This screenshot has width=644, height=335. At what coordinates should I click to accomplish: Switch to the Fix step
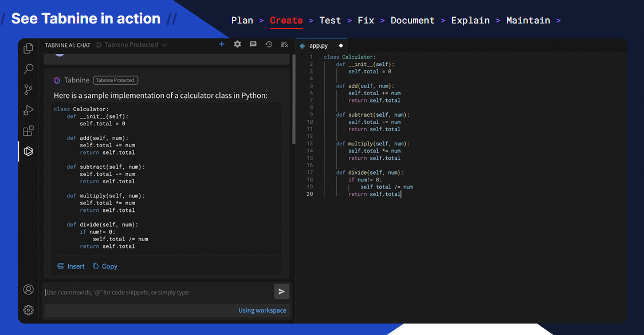click(x=366, y=20)
